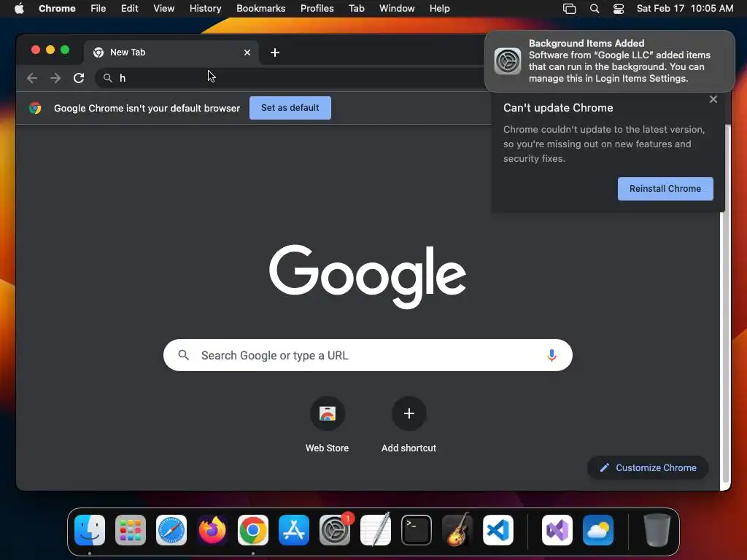This screenshot has height=560, width=747.
Task: Open Visual Studio Code from the Dock
Action: click(498, 530)
